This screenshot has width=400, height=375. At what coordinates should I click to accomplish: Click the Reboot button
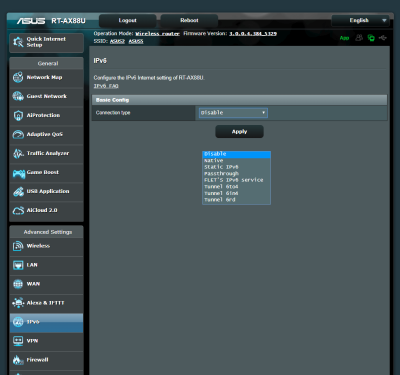(x=189, y=21)
